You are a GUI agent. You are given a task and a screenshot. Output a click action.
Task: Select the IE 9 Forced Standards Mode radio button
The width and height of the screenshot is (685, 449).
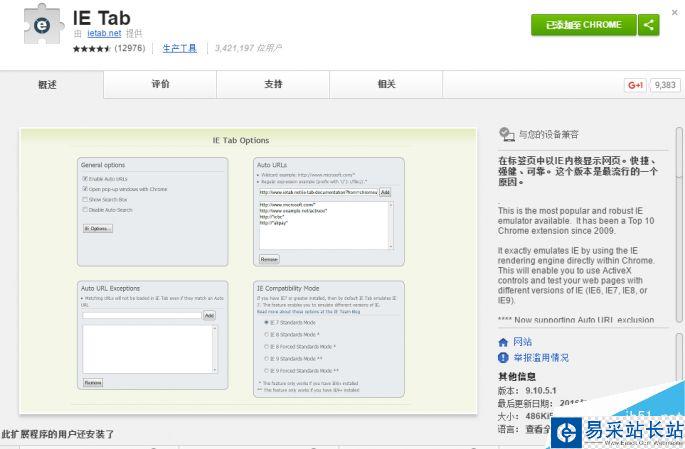[266, 371]
